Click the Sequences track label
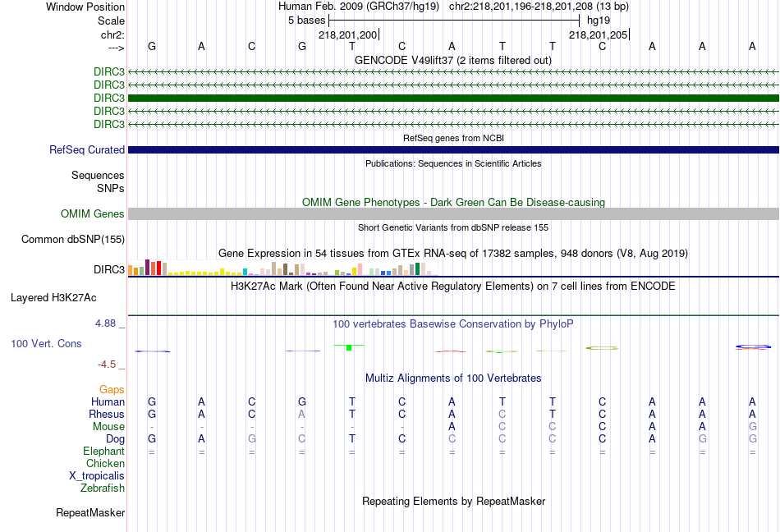The width and height of the screenshot is (780, 532). (98, 175)
